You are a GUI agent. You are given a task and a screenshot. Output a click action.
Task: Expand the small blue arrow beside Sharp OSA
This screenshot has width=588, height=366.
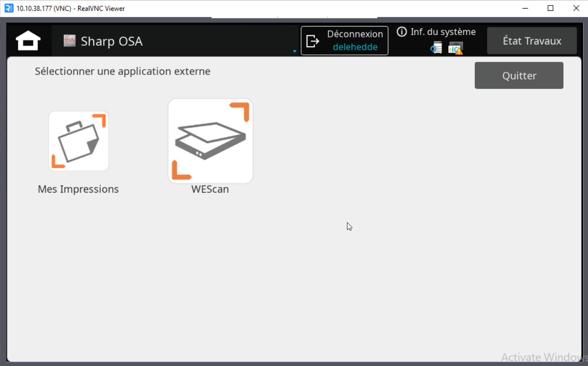tap(294, 51)
